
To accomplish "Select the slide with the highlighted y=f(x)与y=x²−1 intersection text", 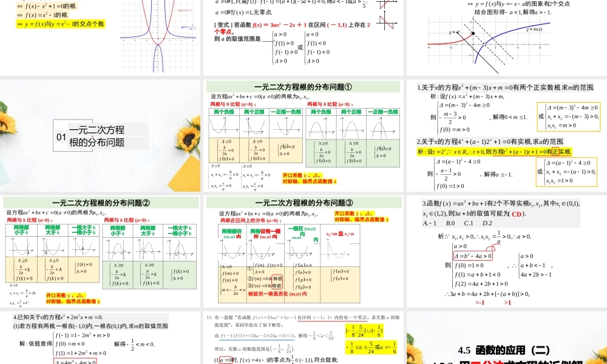I will tap(100, 38).
